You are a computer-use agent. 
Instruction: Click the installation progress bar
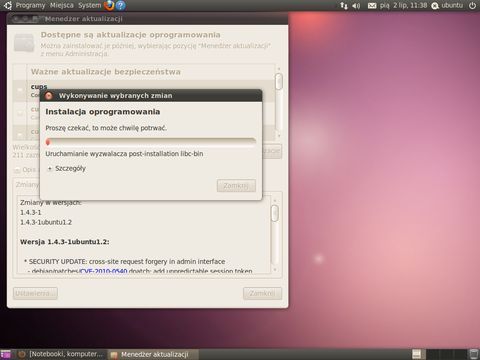tap(151, 142)
